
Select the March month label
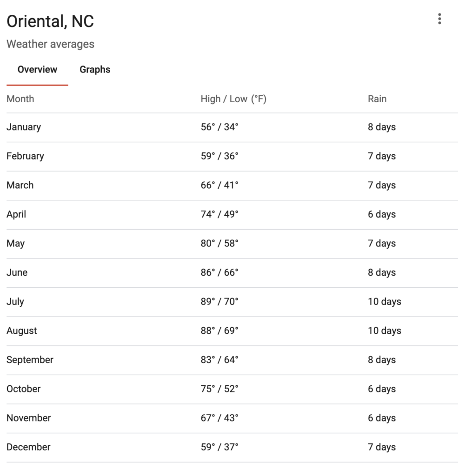20,185
